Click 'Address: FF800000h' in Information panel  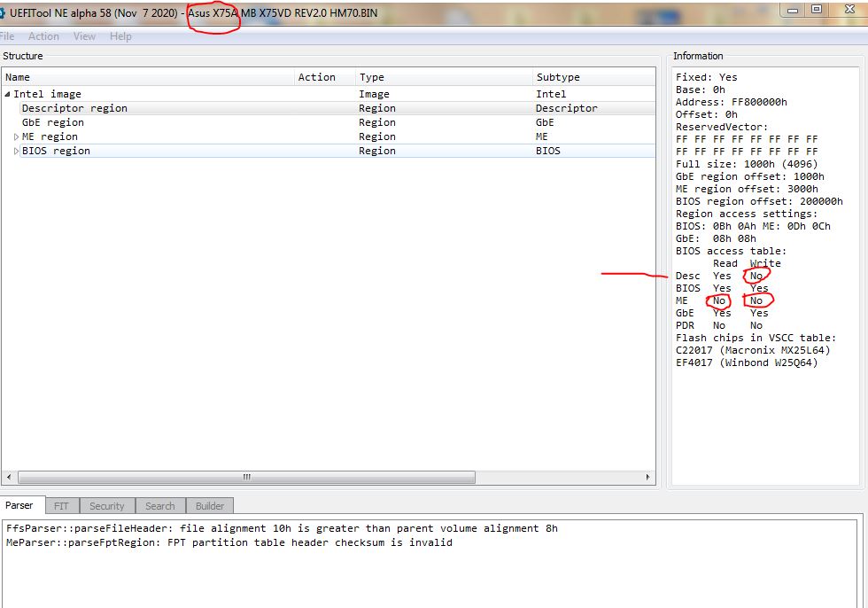(x=732, y=102)
